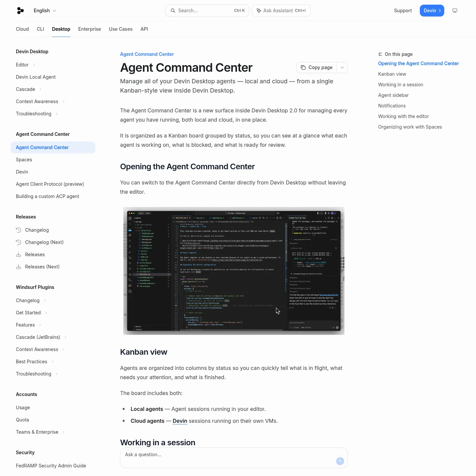476x476 pixels.
Task: Click the copy icon in Copy page
Action: (303, 67)
